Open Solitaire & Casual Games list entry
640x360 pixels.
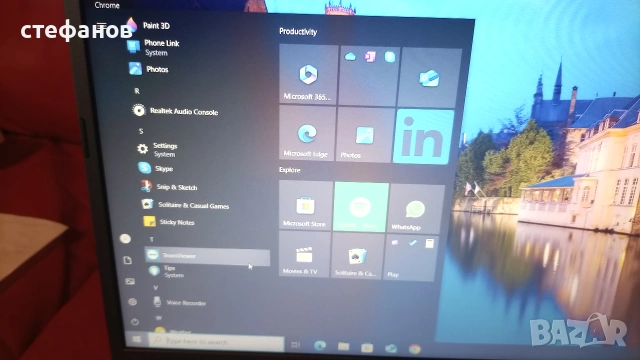click(185, 205)
